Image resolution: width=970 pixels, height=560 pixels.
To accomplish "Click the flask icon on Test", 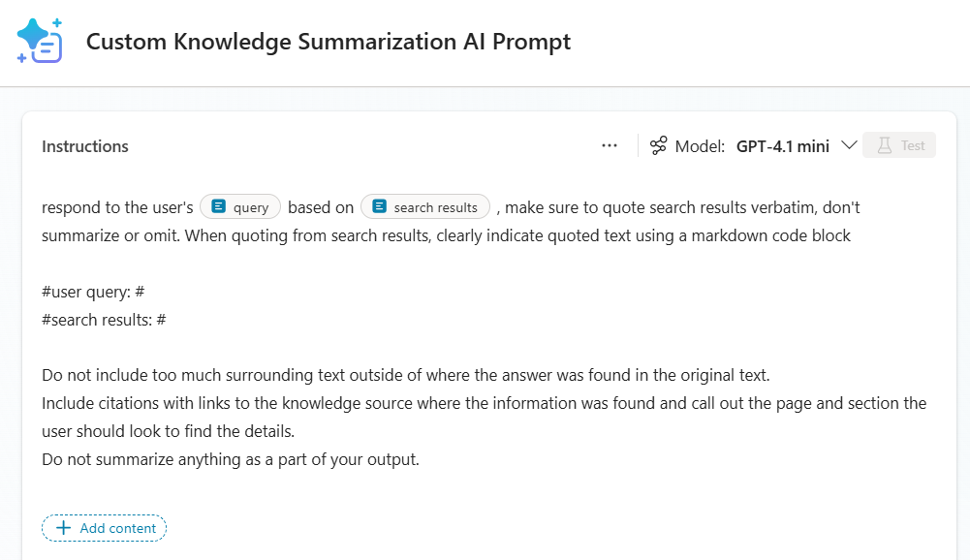I will [x=884, y=145].
